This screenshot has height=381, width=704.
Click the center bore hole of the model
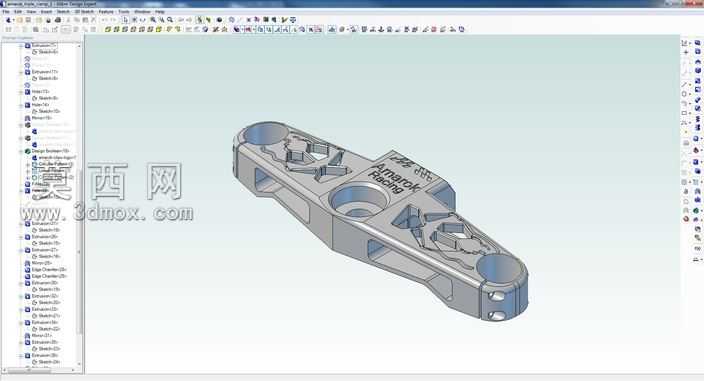(x=358, y=201)
